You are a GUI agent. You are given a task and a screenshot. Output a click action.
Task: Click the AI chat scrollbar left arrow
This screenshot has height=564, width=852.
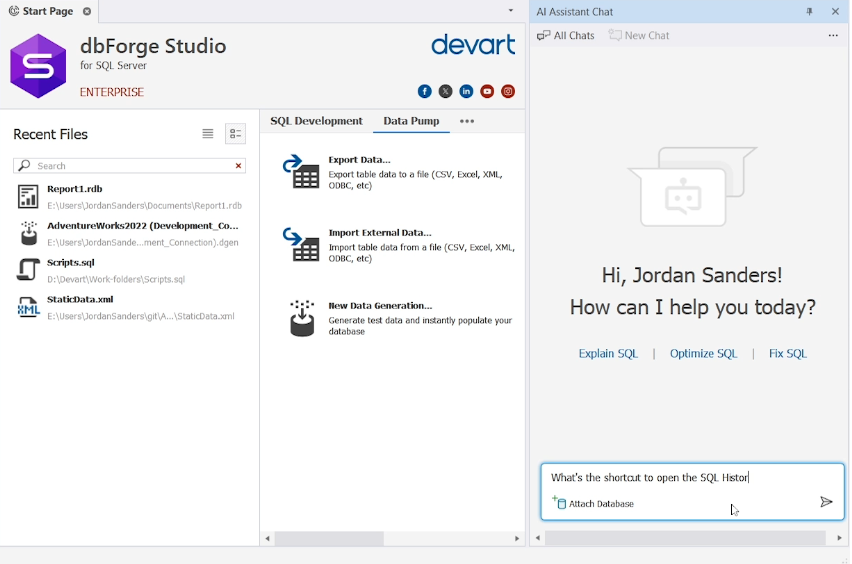(538, 538)
